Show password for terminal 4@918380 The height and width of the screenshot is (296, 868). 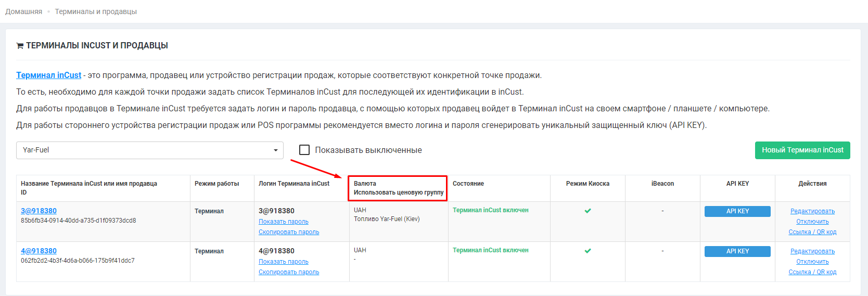pos(283,262)
